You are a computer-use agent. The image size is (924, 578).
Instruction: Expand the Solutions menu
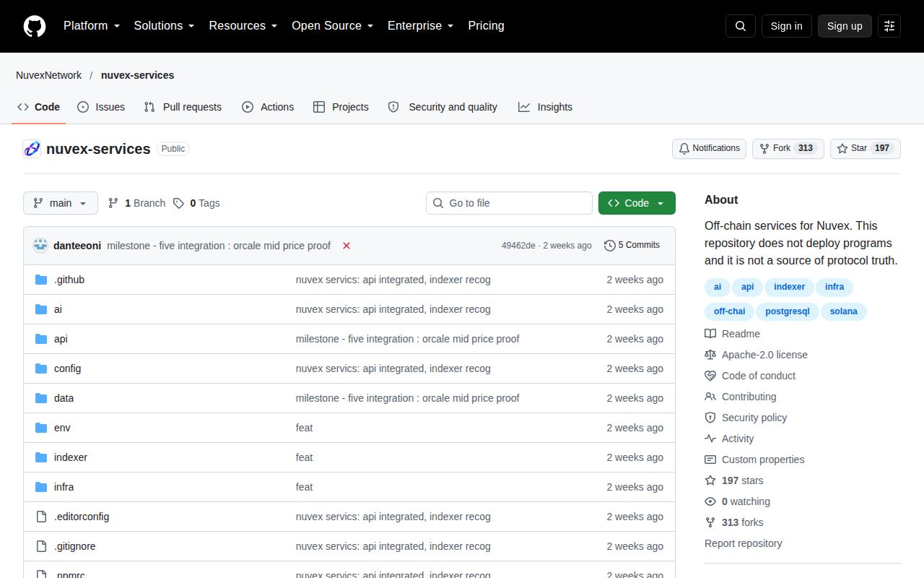(x=165, y=26)
